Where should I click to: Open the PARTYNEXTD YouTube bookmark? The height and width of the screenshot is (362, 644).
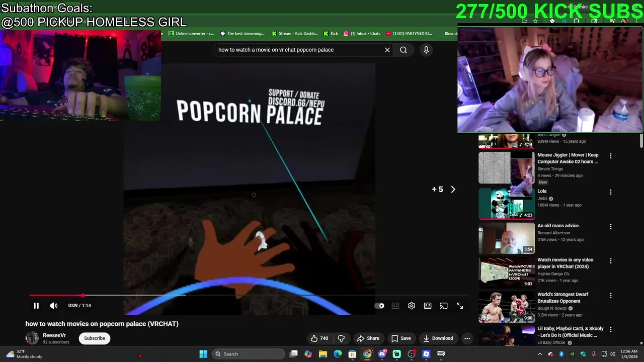pos(409,34)
